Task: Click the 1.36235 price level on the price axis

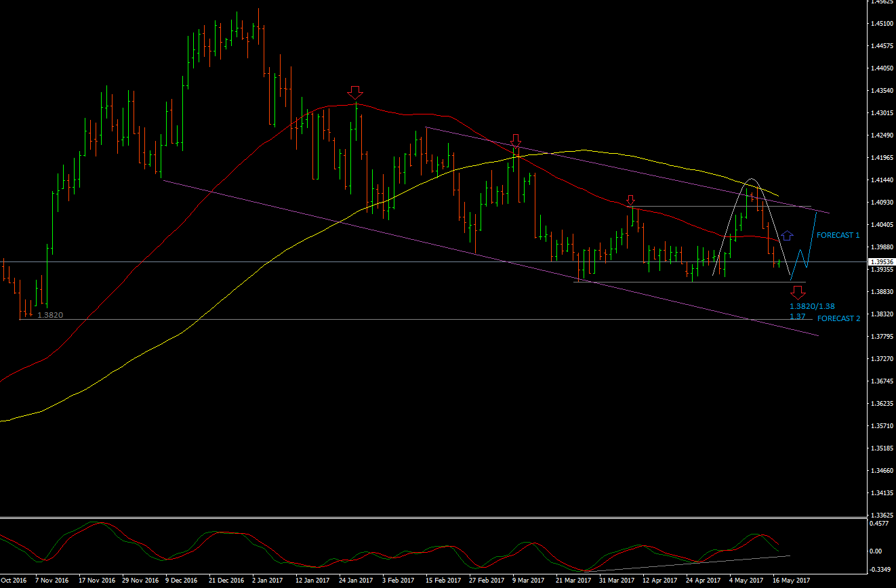Action: click(882, 404)
